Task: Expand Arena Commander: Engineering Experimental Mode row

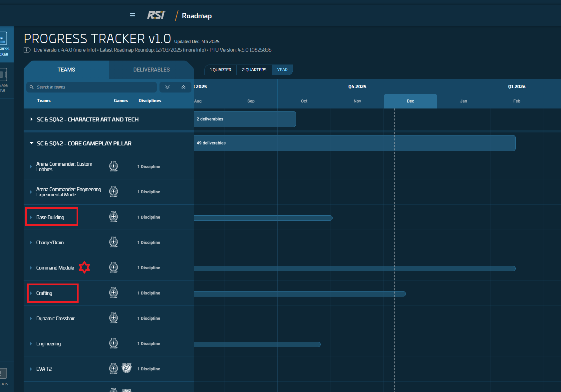Action: 31,192
